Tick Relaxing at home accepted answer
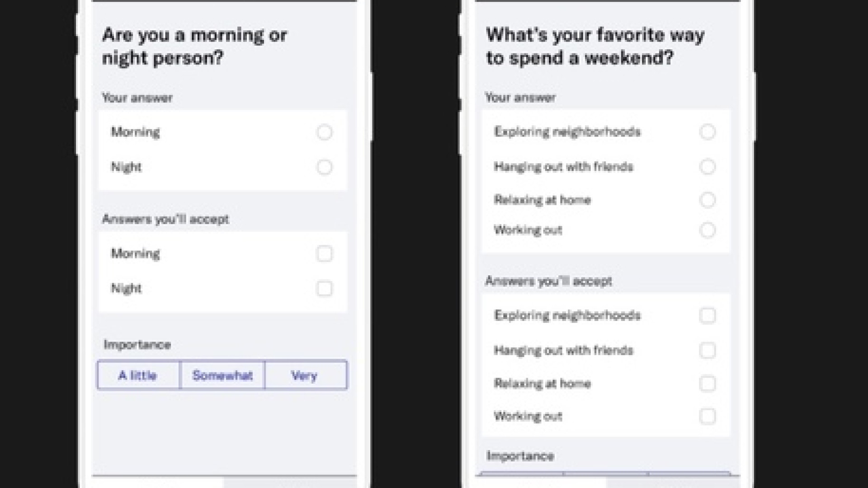Viewport: 868px width, 488px height. pyautogui.click(x=707, y=384)
